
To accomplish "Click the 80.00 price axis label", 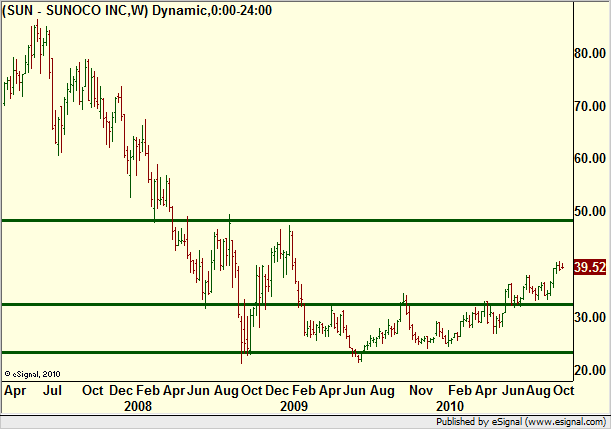I will click(590, 53).
